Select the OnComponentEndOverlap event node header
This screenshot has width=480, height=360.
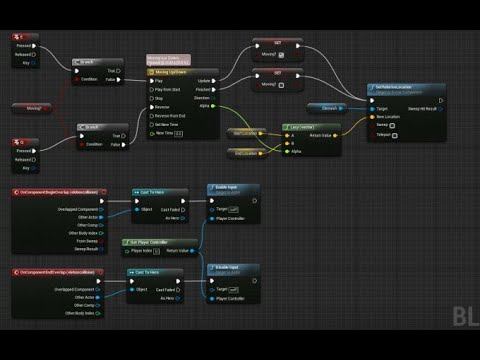(58, 272)
